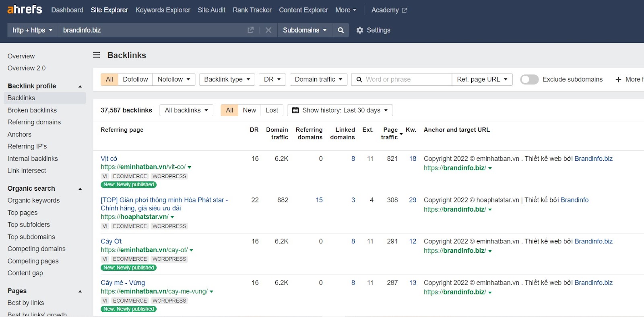
Task: Open the Academy external link
Action: (x=389, y=10)
